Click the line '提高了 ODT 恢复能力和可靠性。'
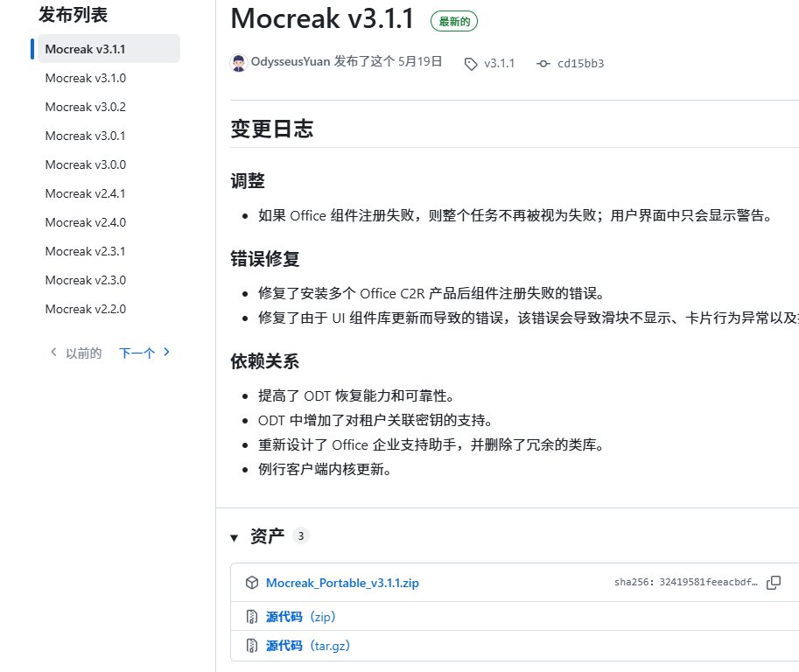 [x=355, y=395]
